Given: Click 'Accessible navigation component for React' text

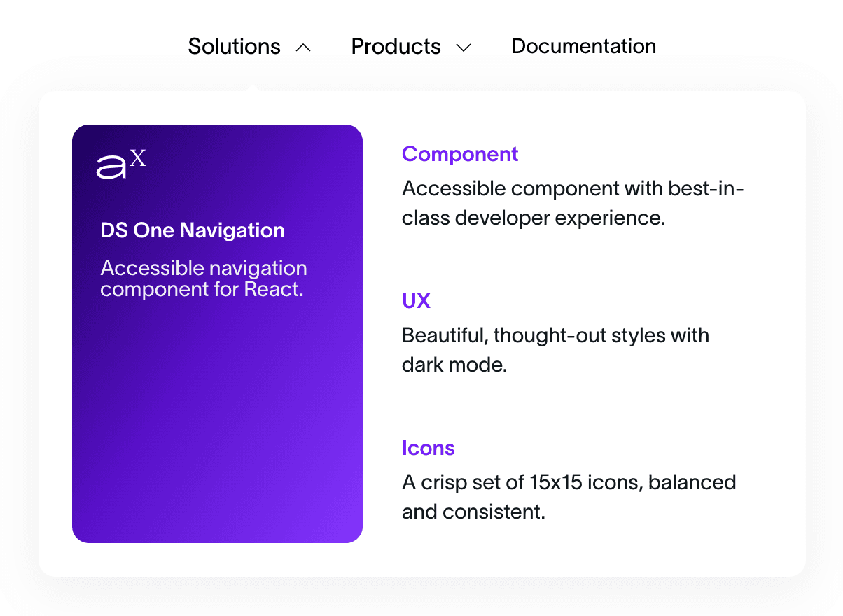Looking at the screenshot, I should click(203, 279).
